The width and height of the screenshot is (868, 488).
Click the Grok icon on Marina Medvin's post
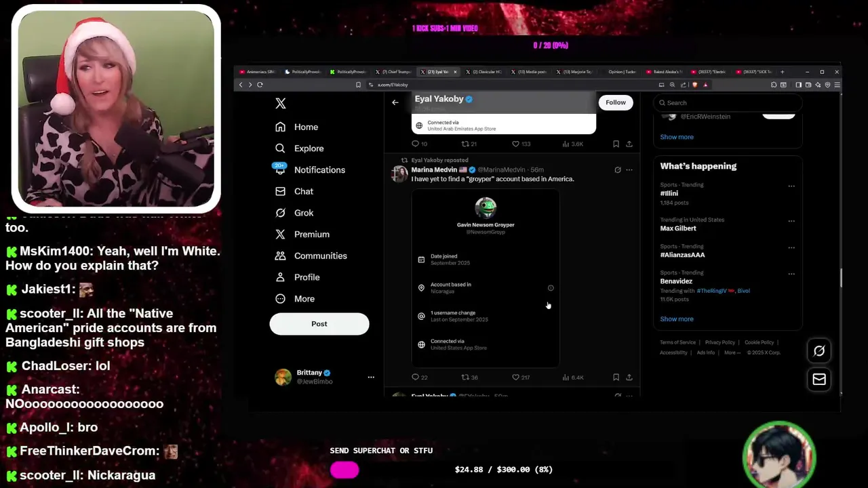[618, 170]
